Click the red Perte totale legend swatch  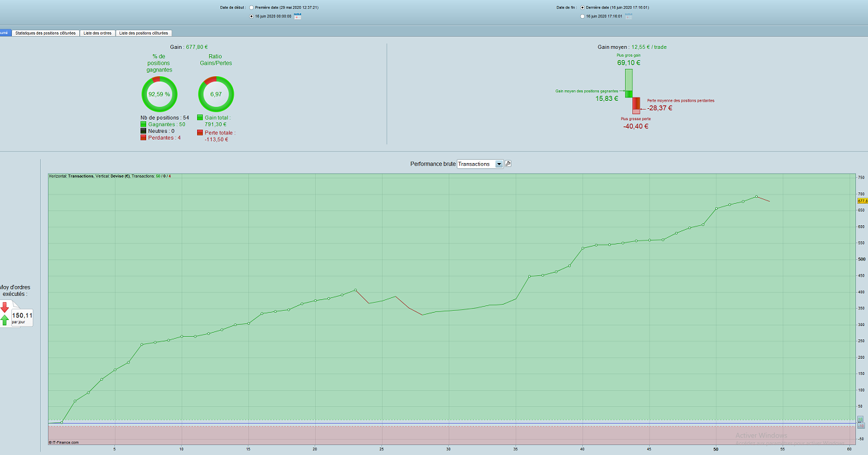click(x=200, y=133)
